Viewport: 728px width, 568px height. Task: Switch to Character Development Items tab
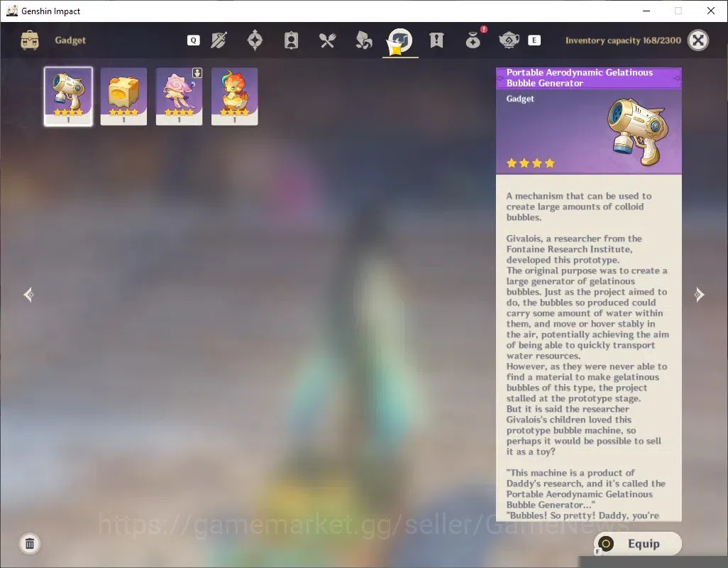[291, 40]
